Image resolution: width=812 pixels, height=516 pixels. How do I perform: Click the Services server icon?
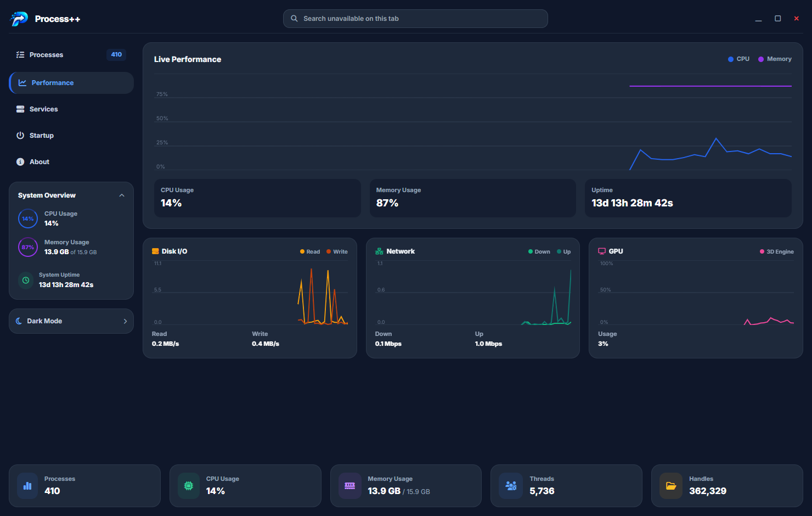pos(20,109)
